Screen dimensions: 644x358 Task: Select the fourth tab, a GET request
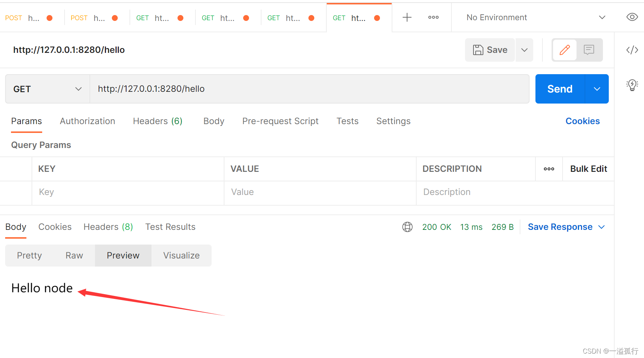pyautogui.click(x=228, y=18)
